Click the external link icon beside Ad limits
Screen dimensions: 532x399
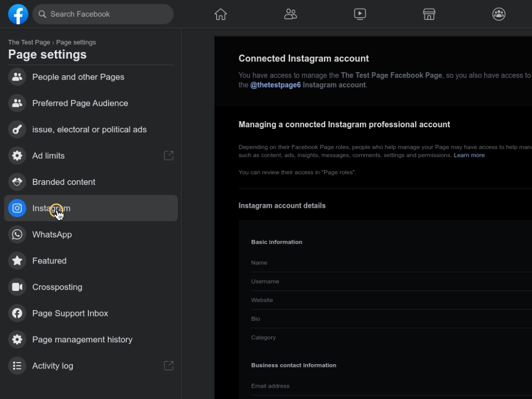(169, 155)
